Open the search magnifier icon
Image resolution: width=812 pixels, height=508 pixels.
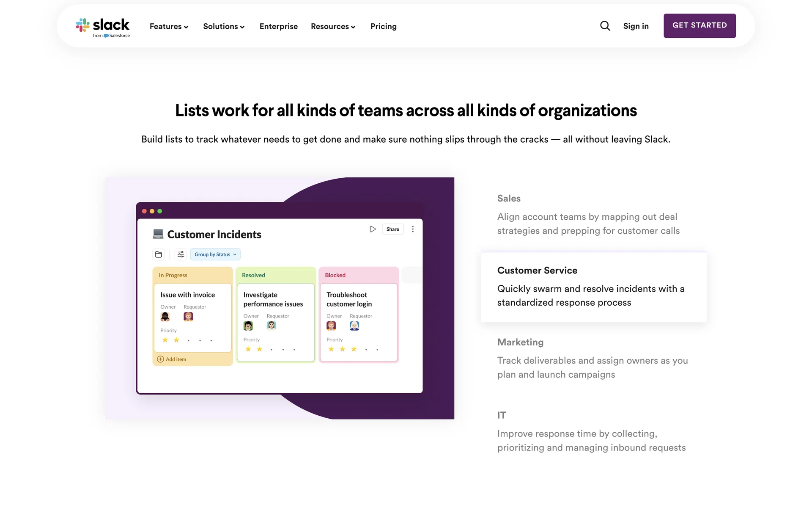tap(605, 26)
